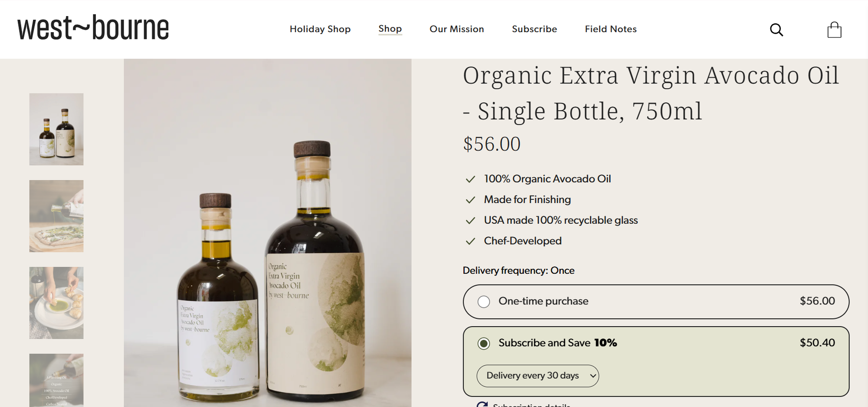Select the two-bottle product thumbnail
Screen dimensions: 868x407
pyautogui.click(x=56, y=129)
